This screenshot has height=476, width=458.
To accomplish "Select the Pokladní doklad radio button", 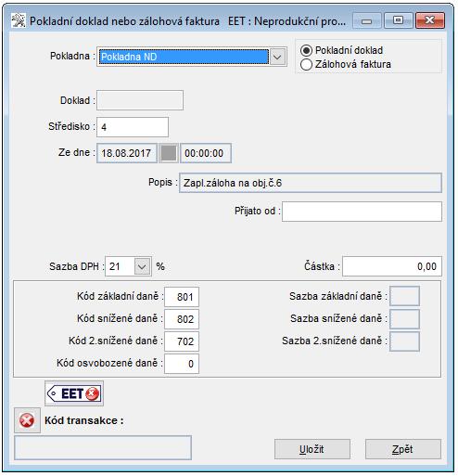I will coord(306,50).
